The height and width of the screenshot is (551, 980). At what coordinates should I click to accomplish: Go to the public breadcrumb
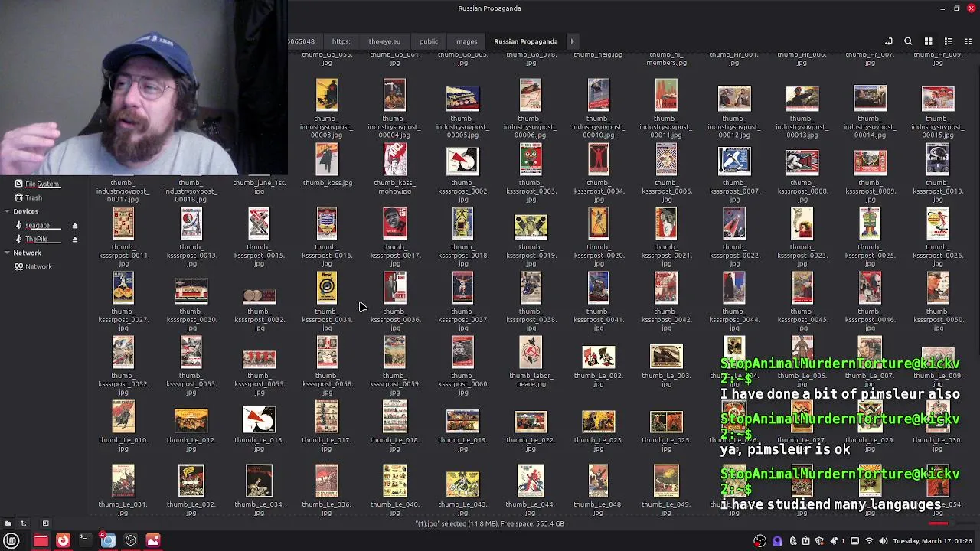(x=429, y=41)
